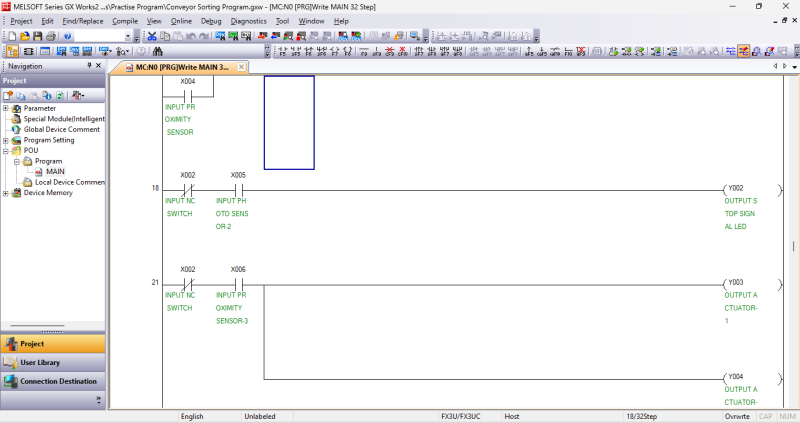Open the Diagnostics menu

[247, 20]
